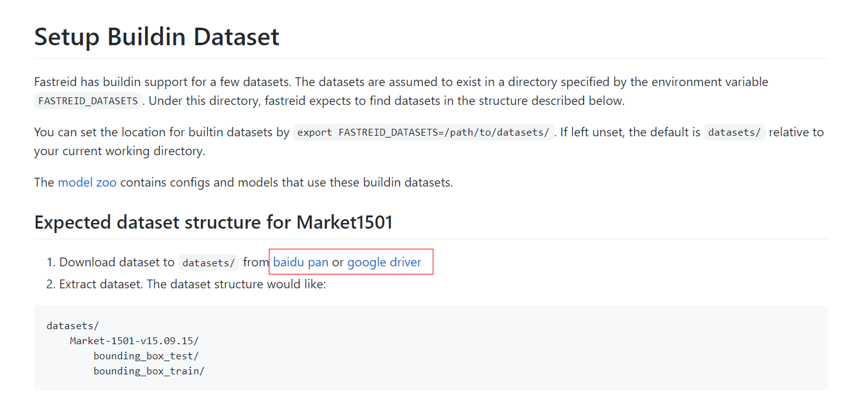
Task: Open the model zoo link
Action: [x=87, y=183]
